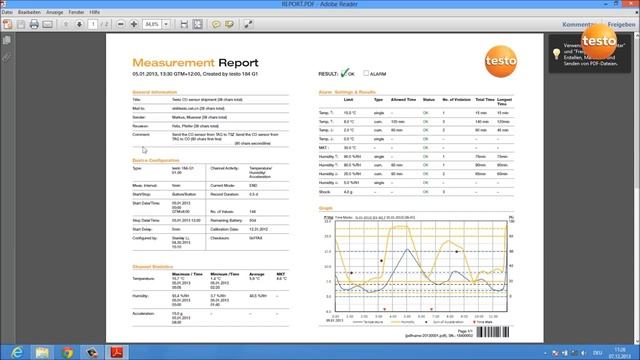The height and width of the screenshot is (360, 640).
Task: Zoom out with the minus icon
Action: (120, 24)
